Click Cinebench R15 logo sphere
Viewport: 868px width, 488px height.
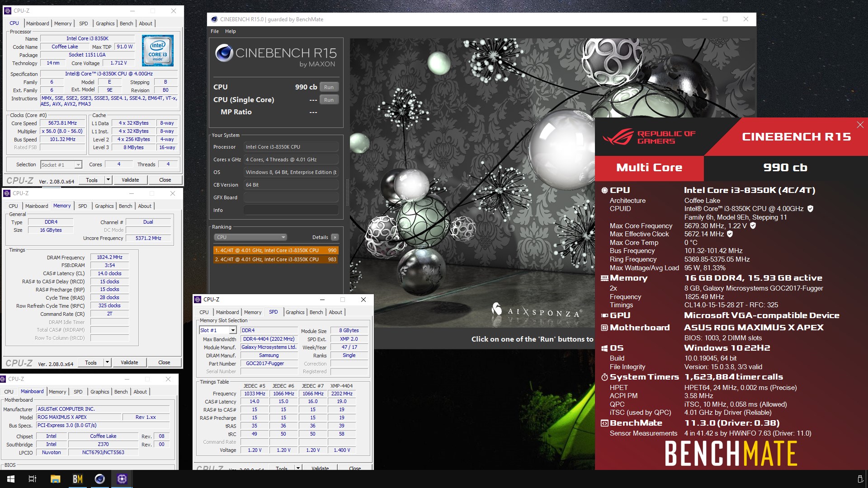224,53
